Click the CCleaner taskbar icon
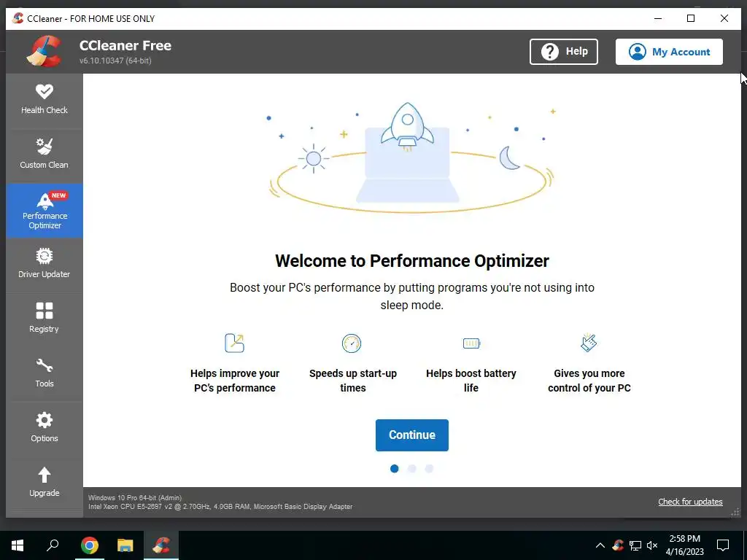 click(x=161, y=545)
